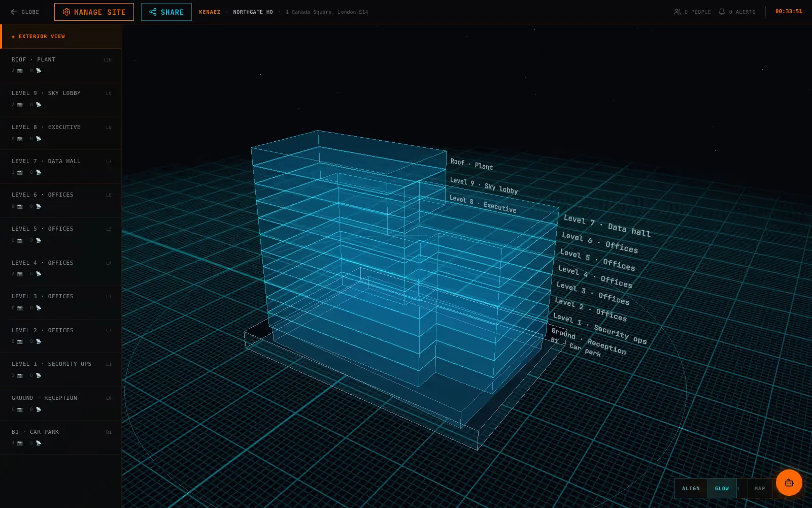The width and height of the screenshot is (812, 508).
Task: Select Level 5 Offices in sidebar
Action: coord(61,234)
